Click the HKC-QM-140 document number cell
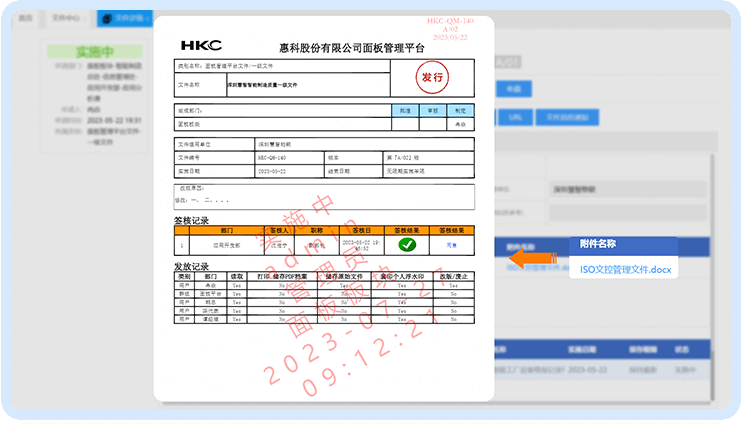This screenshot has width=742, height=429. click(289, 158)
